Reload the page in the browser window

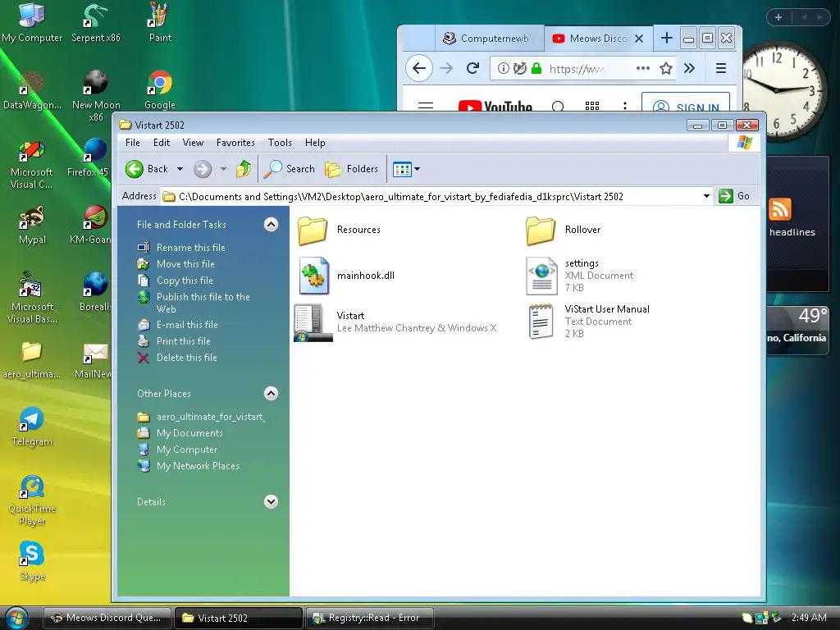(472, 69)
